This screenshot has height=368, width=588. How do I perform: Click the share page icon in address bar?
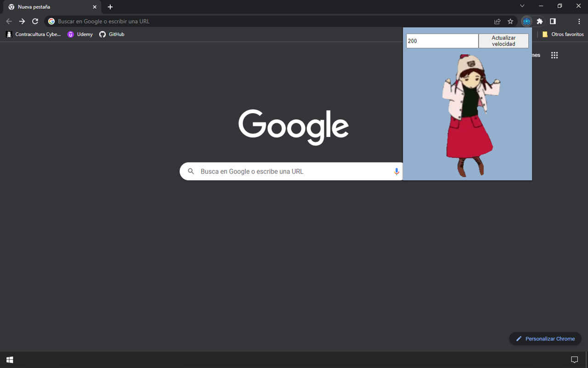[497, 21]
